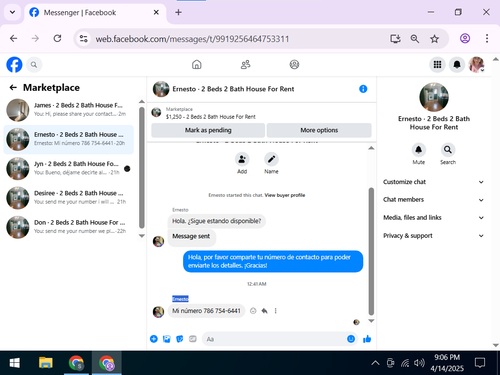
Task: Open Desiree house rent conversation
Action: pos(69,198)
